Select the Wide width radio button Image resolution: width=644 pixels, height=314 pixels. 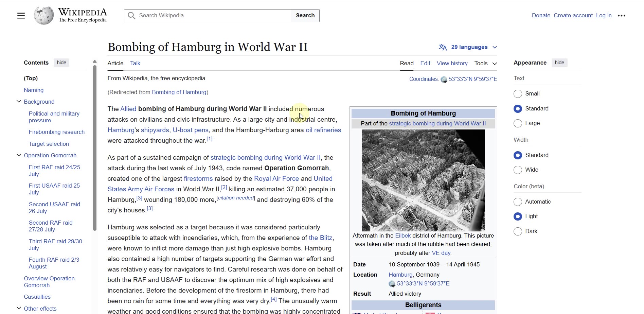click(x=518, y=170)
